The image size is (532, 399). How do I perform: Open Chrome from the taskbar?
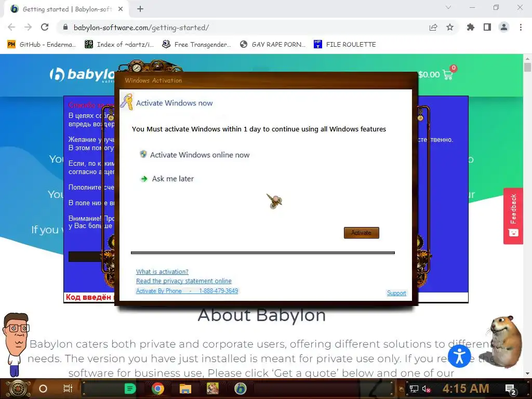point(158,389)
